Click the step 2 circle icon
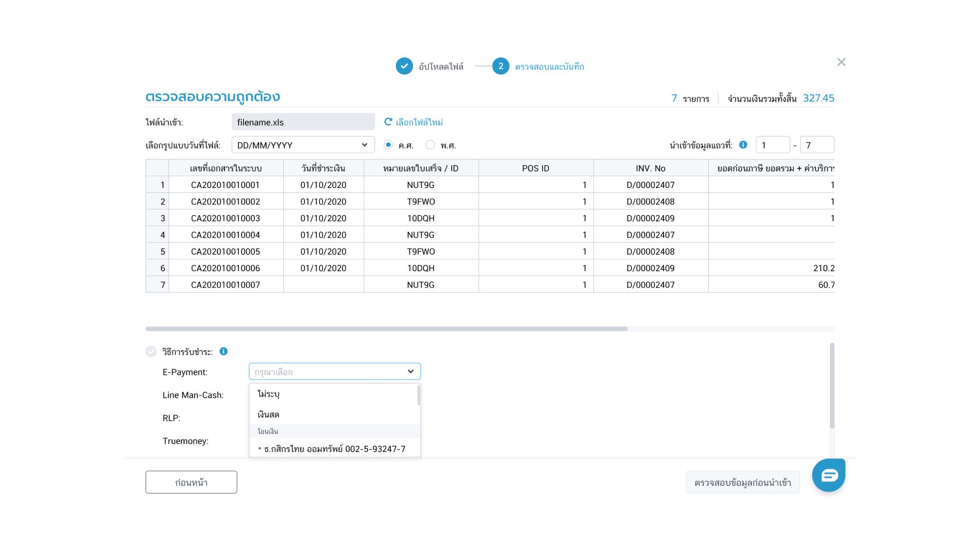This screenshot has width=980, height=551. [x=501, y=66]
